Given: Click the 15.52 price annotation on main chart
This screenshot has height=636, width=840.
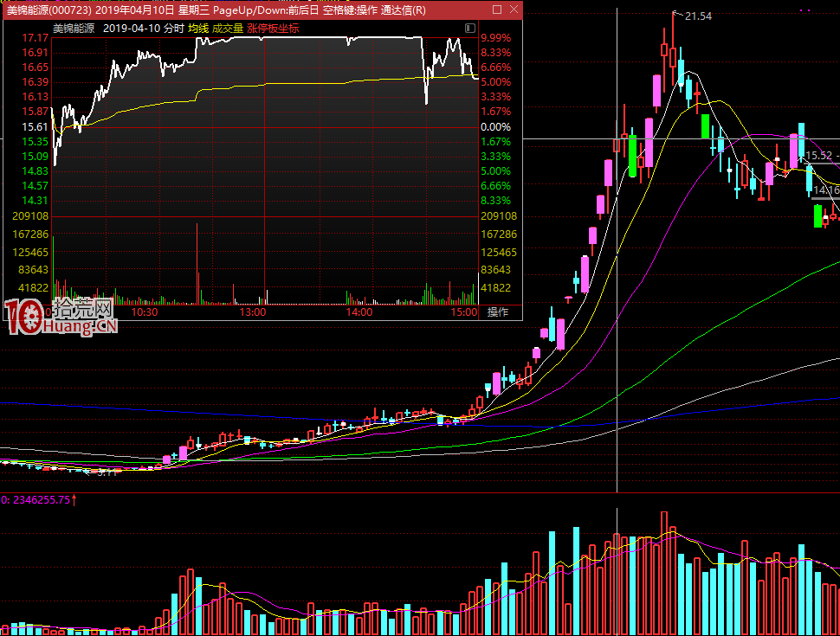Looking at the screenshot, I should point(819,155).
